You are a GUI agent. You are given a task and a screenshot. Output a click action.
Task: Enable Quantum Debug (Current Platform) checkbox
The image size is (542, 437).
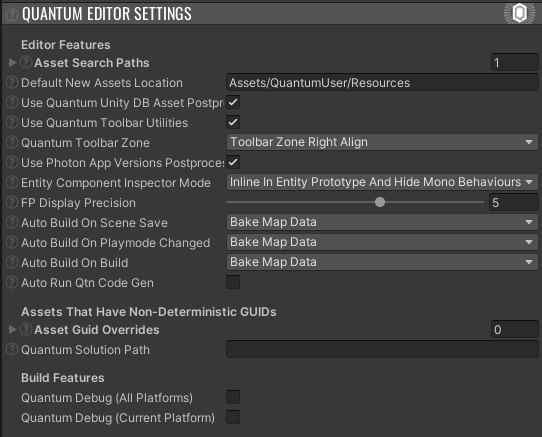233,417
